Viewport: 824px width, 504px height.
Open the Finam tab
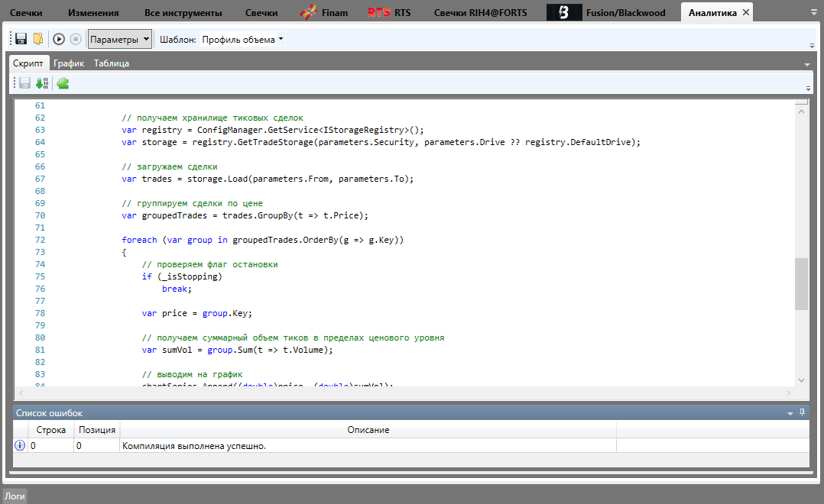tap(334, 13)
